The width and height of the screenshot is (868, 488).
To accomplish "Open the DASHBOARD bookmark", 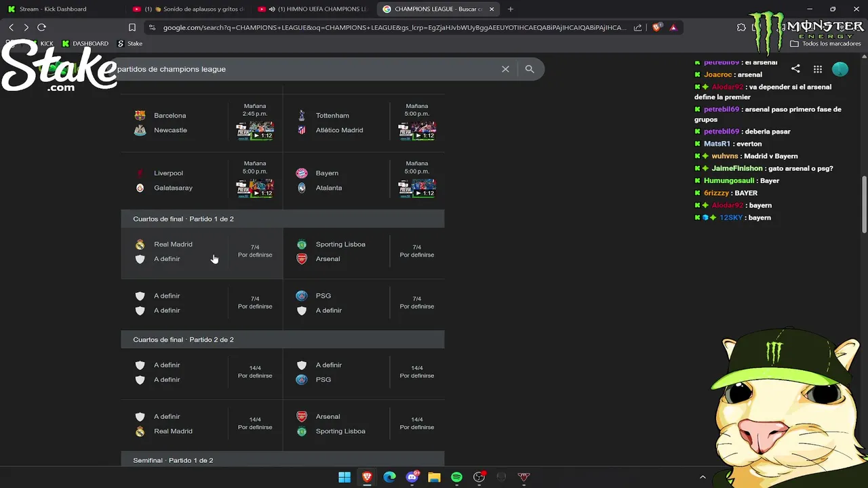I will click(85, 43).
